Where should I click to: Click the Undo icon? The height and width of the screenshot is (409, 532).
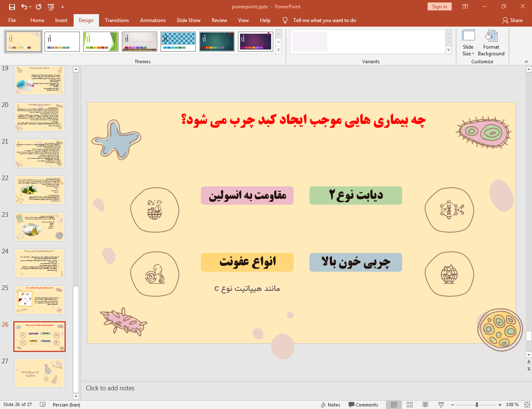(24, 6)
